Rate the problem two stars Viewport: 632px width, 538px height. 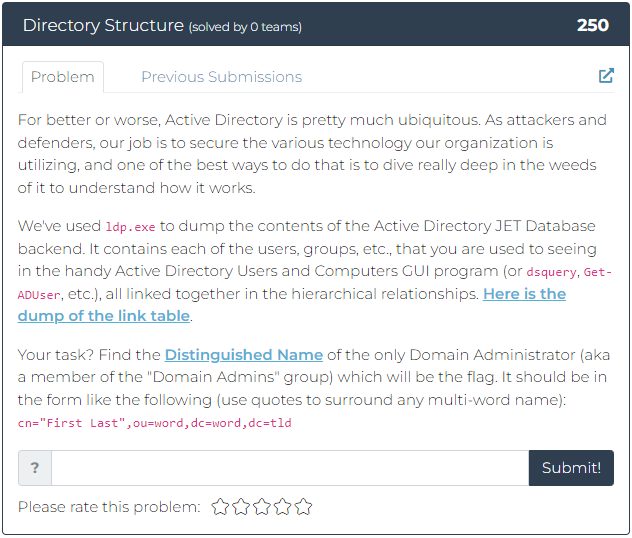(241, 507)
